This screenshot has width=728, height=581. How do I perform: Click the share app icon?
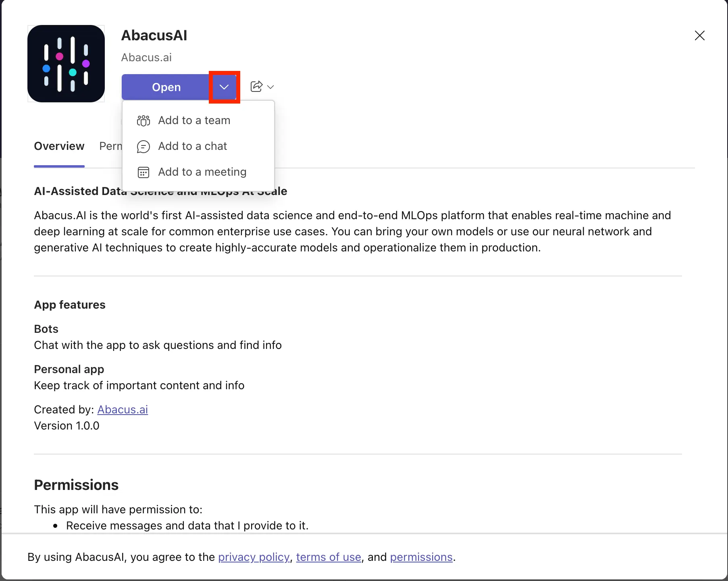click(x=256, y=87)
